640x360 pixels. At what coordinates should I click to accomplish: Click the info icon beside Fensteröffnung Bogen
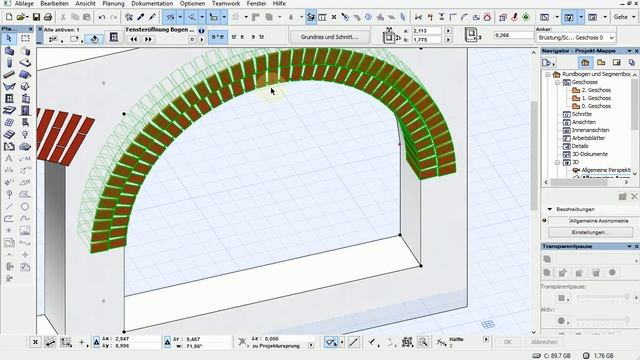[x=201, y=30]
